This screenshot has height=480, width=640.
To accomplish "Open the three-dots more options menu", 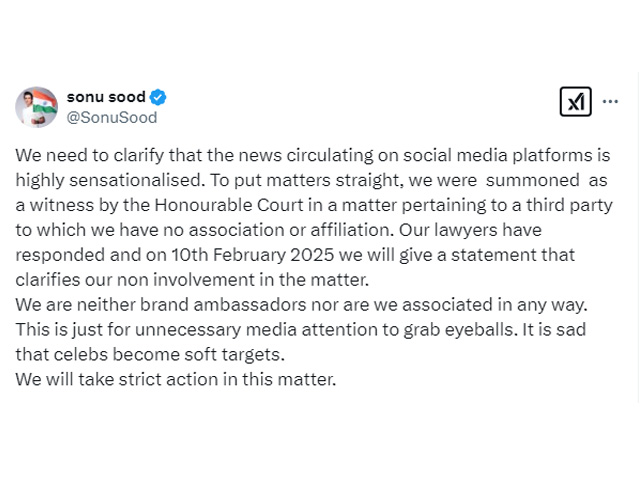I will 610,102.
